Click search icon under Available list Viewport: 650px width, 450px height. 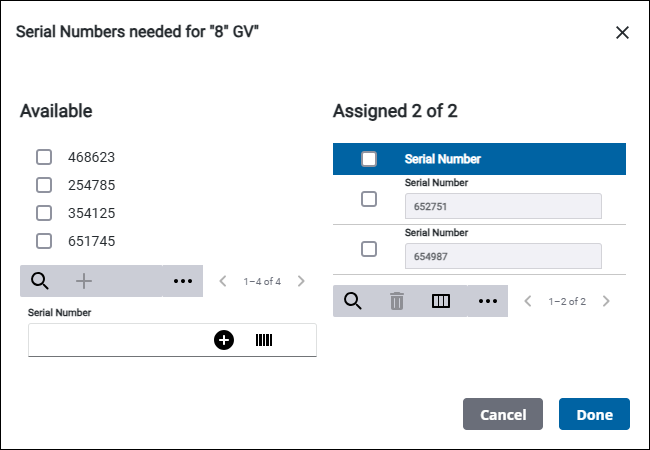pyautogui.click(x=40, y=282)
